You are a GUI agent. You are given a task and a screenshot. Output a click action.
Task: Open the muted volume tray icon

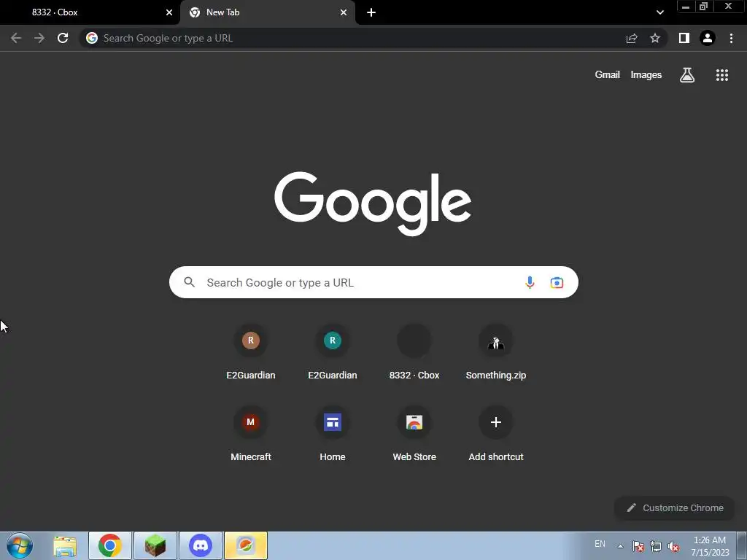coord(673,546)
